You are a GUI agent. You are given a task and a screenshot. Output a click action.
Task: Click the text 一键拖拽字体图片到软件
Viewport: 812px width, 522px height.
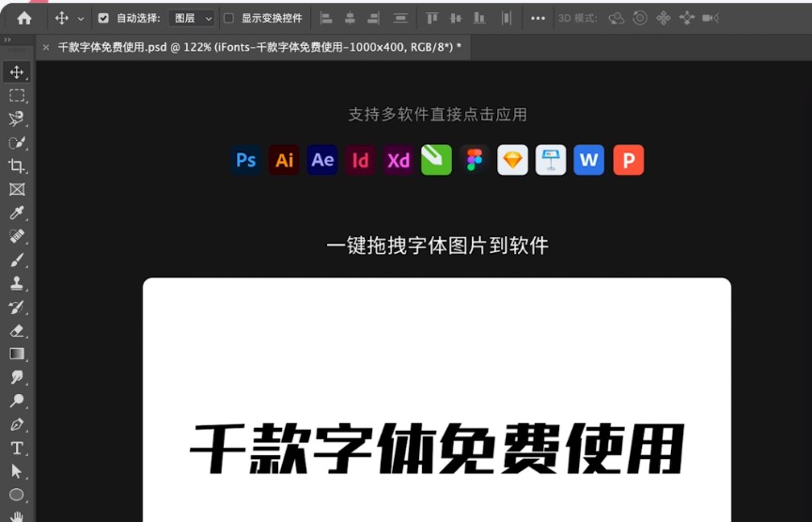click(x=438, y=245)
